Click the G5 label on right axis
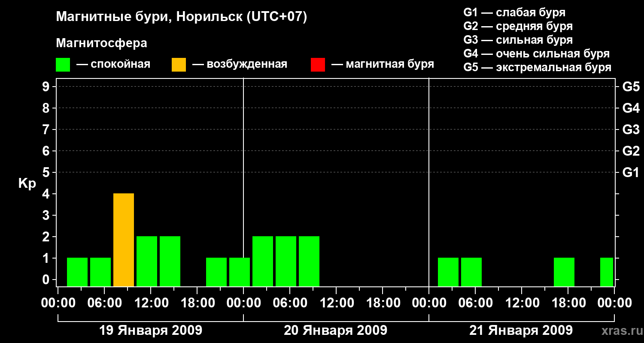 pyautogui.click(x=631, y=87)
